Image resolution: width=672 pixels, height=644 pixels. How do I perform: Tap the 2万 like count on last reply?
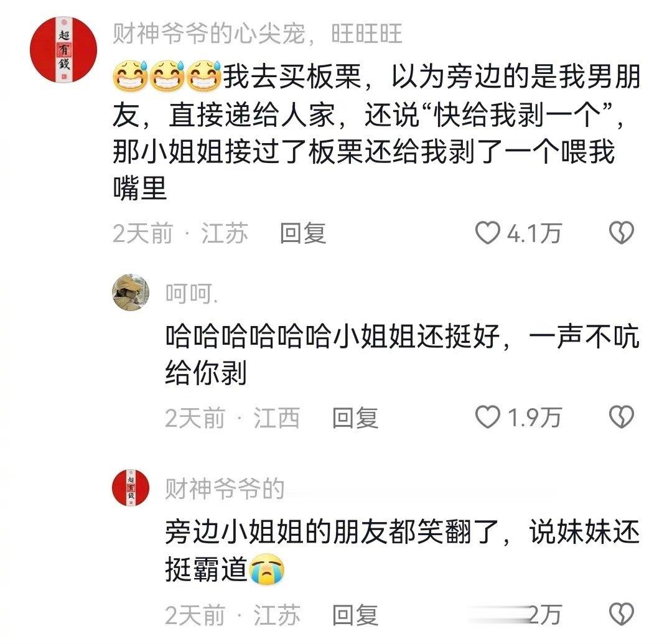(544, 615)
